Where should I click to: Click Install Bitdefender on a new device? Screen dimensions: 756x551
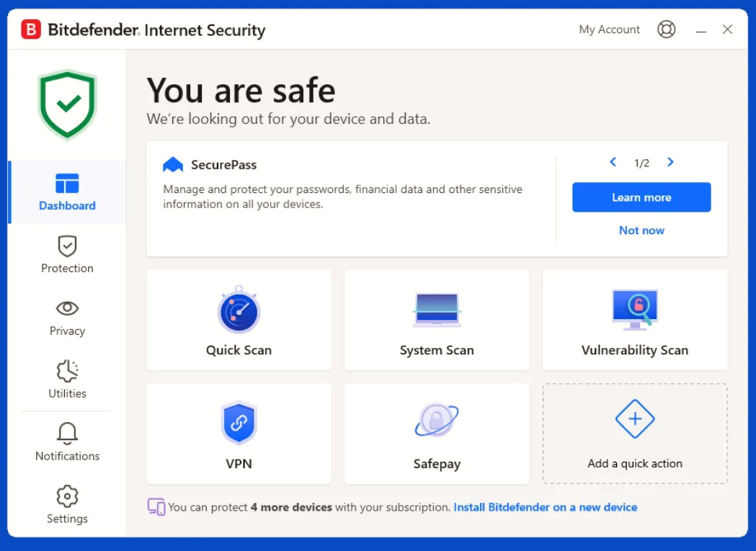[x=546, y=507]
